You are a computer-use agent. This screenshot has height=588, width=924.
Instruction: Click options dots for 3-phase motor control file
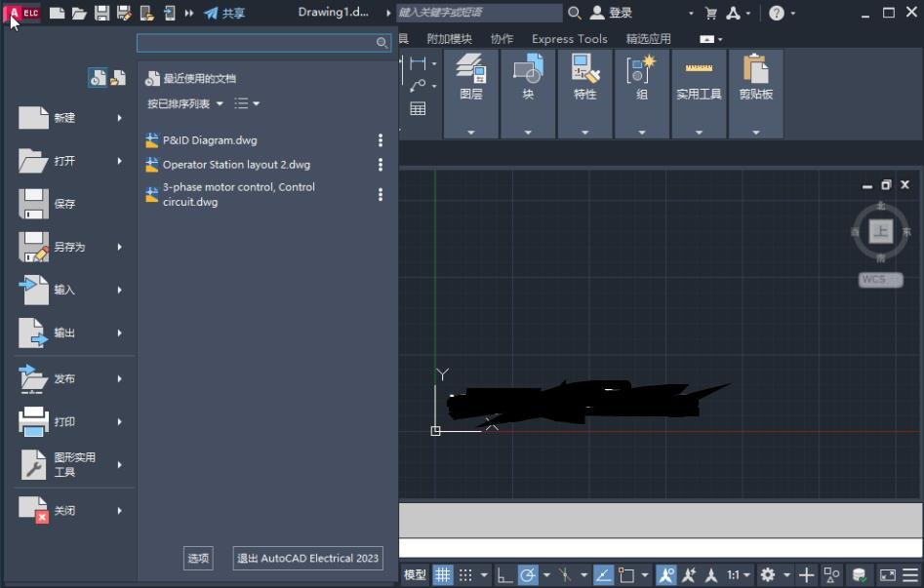pyautogui.click(x=381, y=194)
